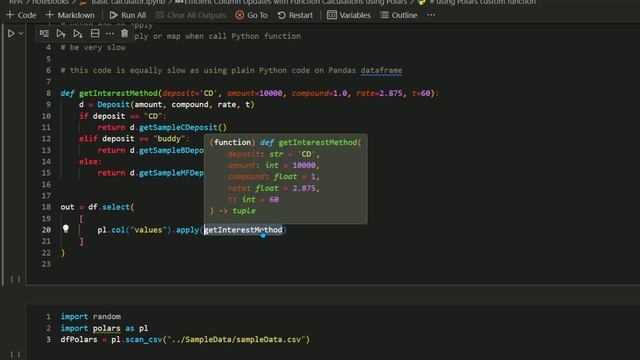This screenshot has height=360, width=640.
Task: Delete cell trash icon
Action: point(124,33)
